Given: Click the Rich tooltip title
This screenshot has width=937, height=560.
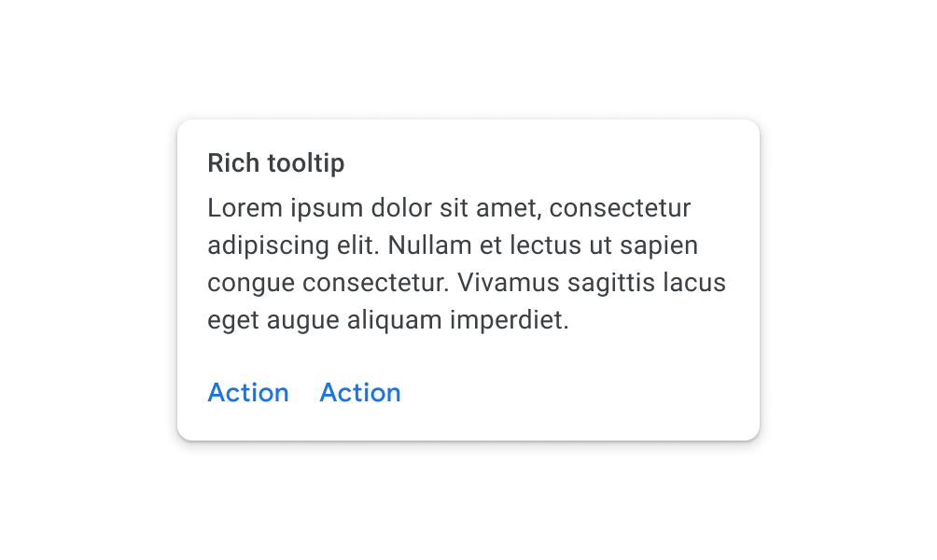Looking at the screenshot, I should (x=275, y=163).
